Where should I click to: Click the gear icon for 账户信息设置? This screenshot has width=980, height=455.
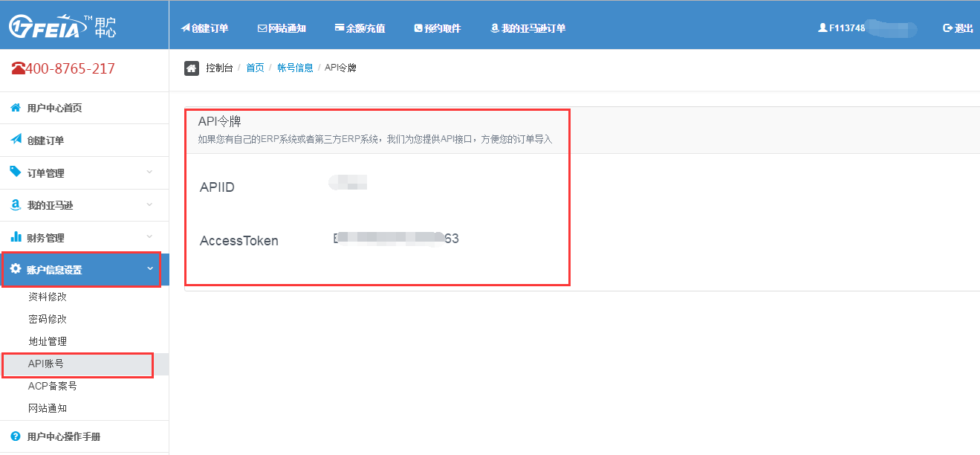coord(16,269)
